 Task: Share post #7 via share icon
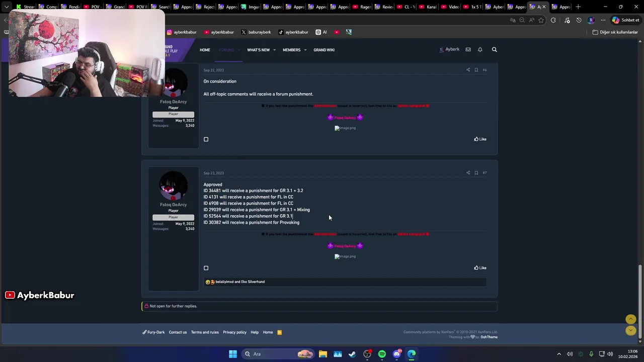click(468, 173)
